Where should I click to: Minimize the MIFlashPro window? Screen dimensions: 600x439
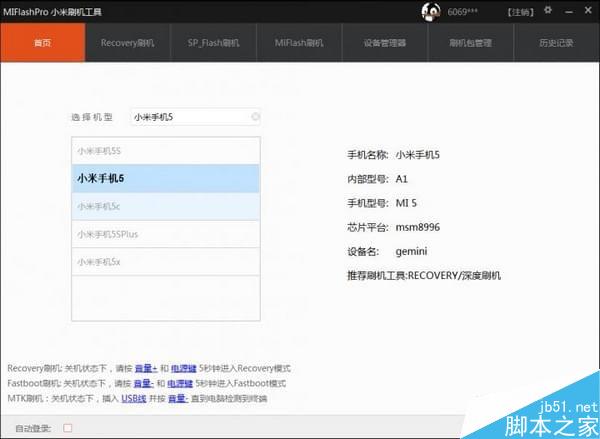click(x=569, y=12)
